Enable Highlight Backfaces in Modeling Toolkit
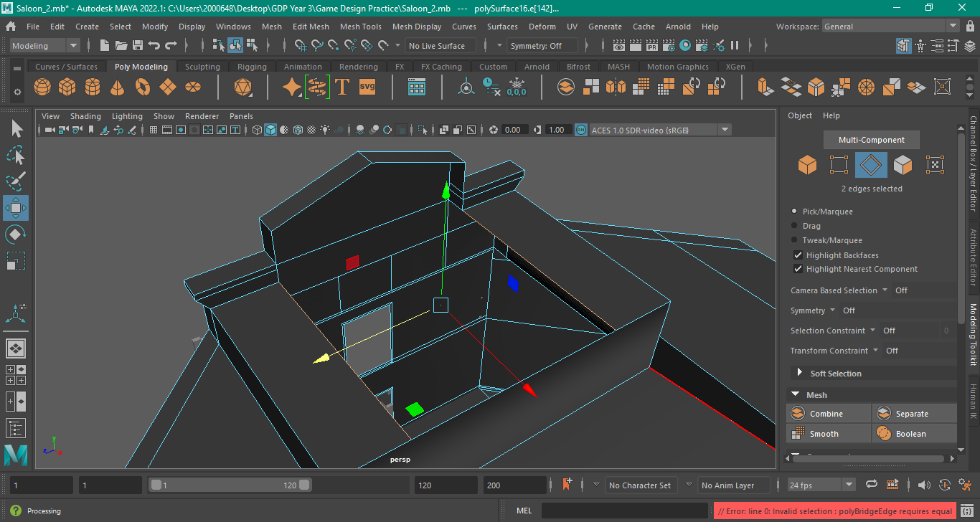This screenshot has height=522, width=980. [798, 255]
